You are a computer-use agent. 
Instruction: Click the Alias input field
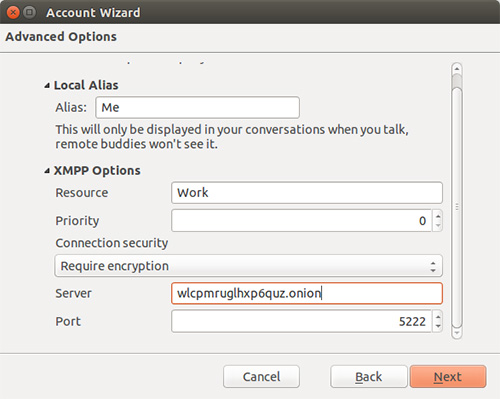click(x=197, y=107)
